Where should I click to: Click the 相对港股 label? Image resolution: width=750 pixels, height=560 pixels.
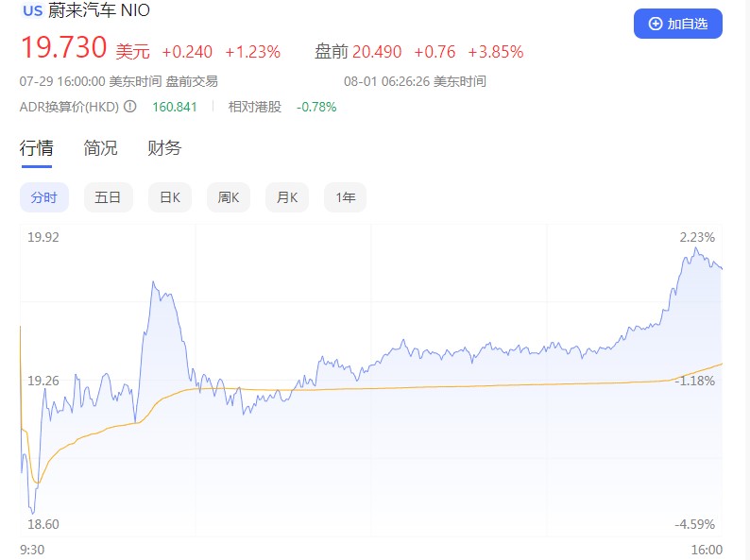pyautogui.click(x=255, y=107)
